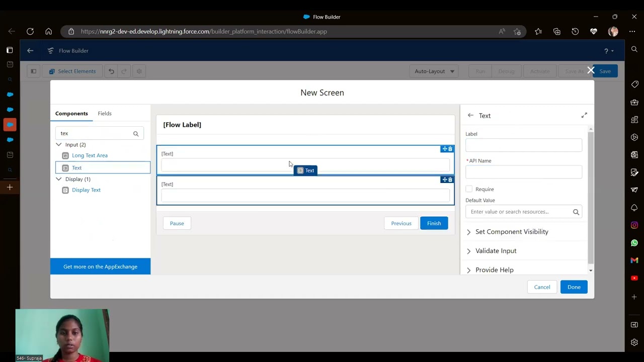Add a new vertical tab with plus icon
The image size is (644, 362).
(10, 187)
